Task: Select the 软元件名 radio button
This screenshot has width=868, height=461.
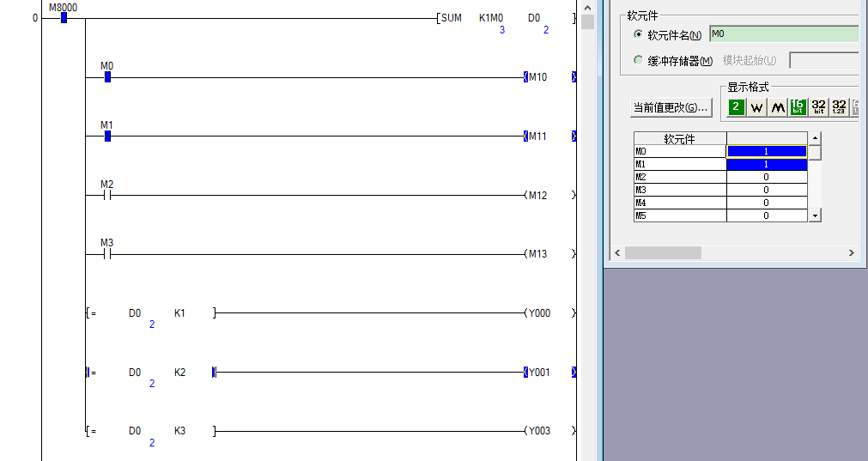Action: click(638, 35)
